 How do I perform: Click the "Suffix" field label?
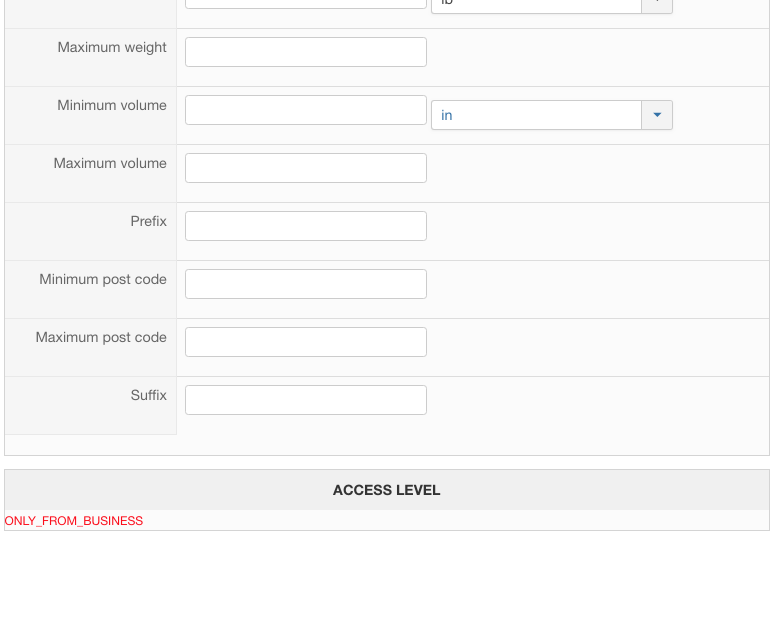click(148, 395)
